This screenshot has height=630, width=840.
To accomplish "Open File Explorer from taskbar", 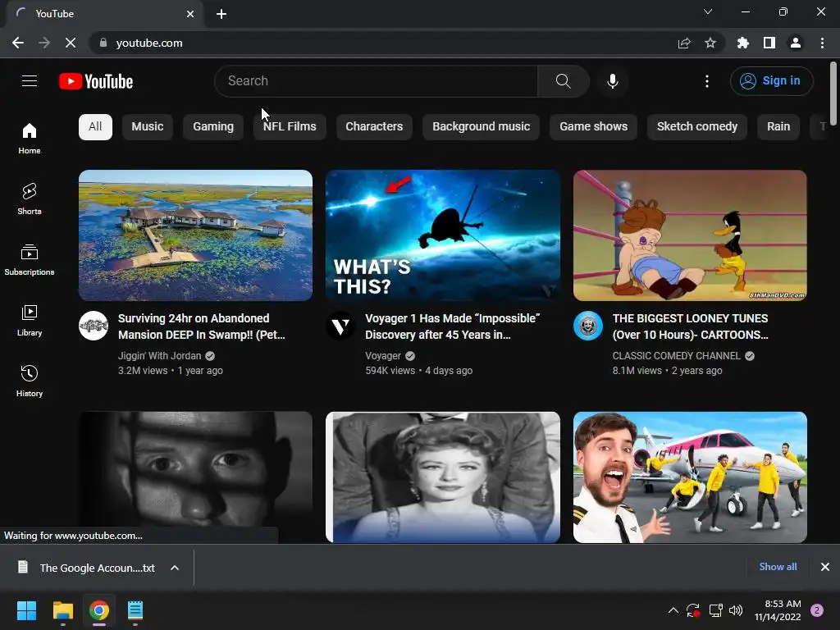I will [62, 610].
